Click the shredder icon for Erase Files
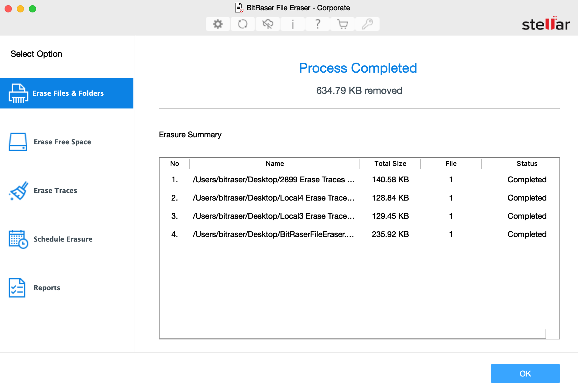This screenshot has width=578, height=392. tap(18, 93)
